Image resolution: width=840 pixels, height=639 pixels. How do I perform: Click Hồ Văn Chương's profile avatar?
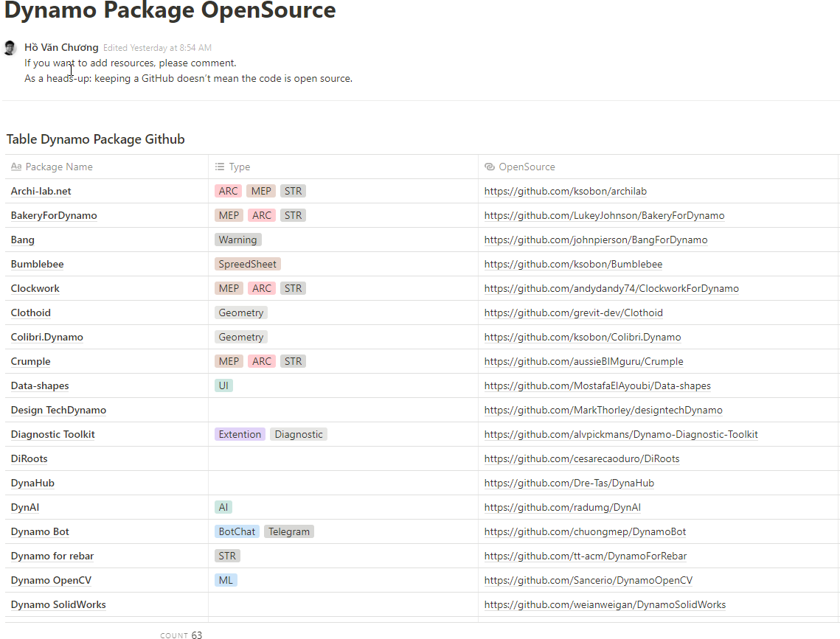coord(10,48)
